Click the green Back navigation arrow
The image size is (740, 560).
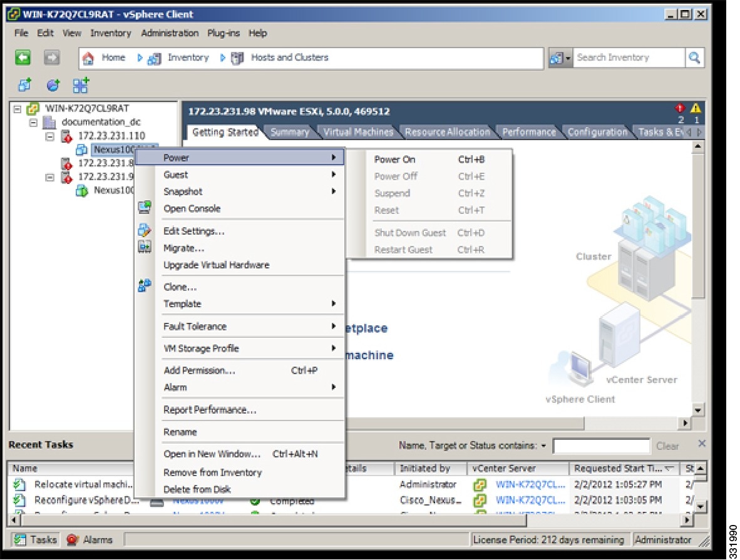pos(23,58)
